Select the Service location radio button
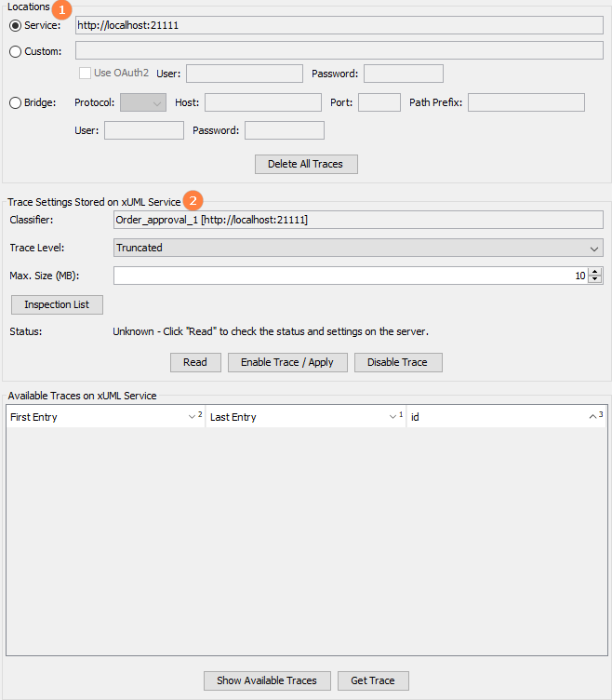This screenshot has height=700, width=612. tap(15, 25)
